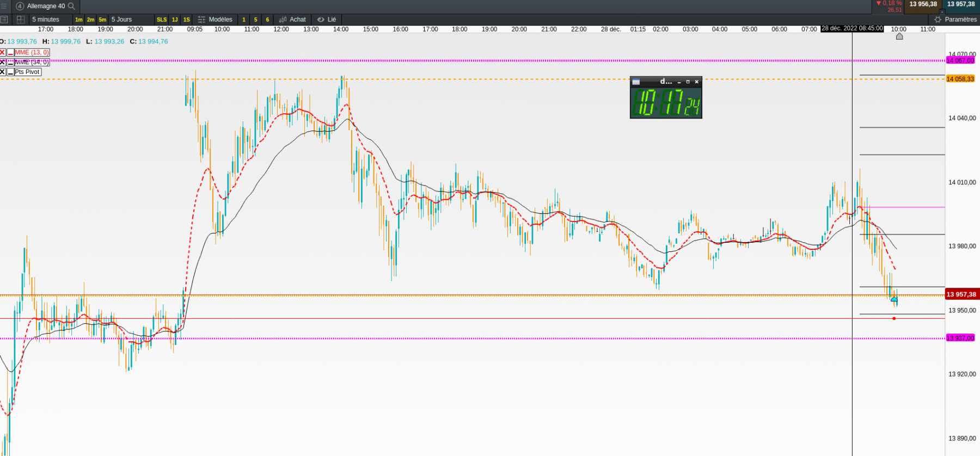The image size is (980, 456).
Task: Click the magenta 13 937,00 price label
Action: pyautogui.click(x=960, y=338)
